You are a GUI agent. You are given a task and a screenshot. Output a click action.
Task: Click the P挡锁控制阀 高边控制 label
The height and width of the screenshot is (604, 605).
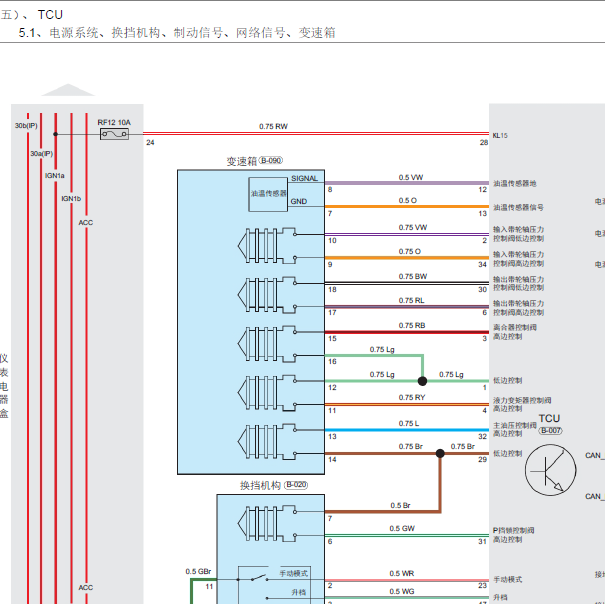(x=514, y=535)
